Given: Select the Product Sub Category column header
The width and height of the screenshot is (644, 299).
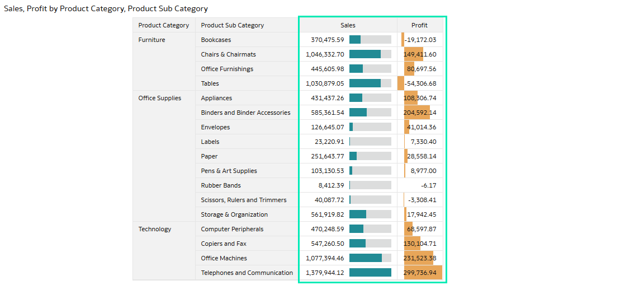Looking at the screenshot, I should (x=247, y=25).
